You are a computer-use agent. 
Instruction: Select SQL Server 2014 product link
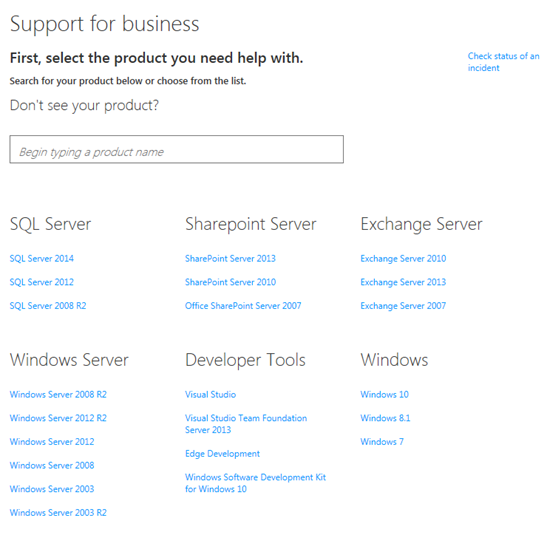(42, 259)
